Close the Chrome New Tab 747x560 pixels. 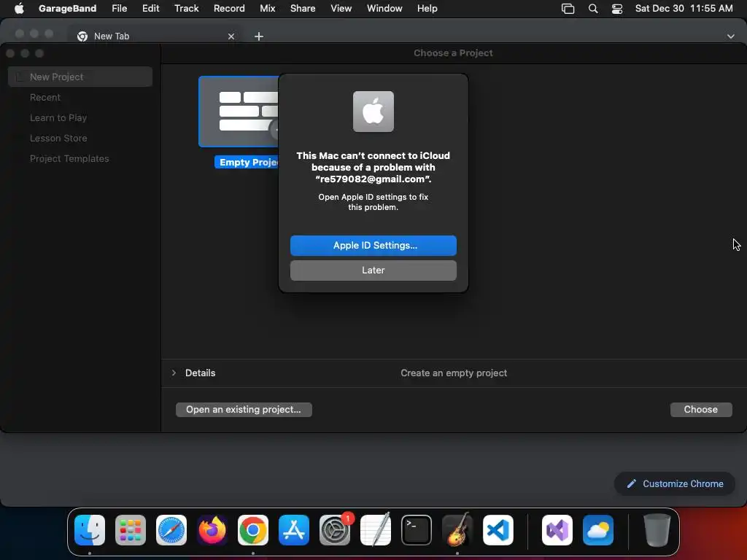231,36
